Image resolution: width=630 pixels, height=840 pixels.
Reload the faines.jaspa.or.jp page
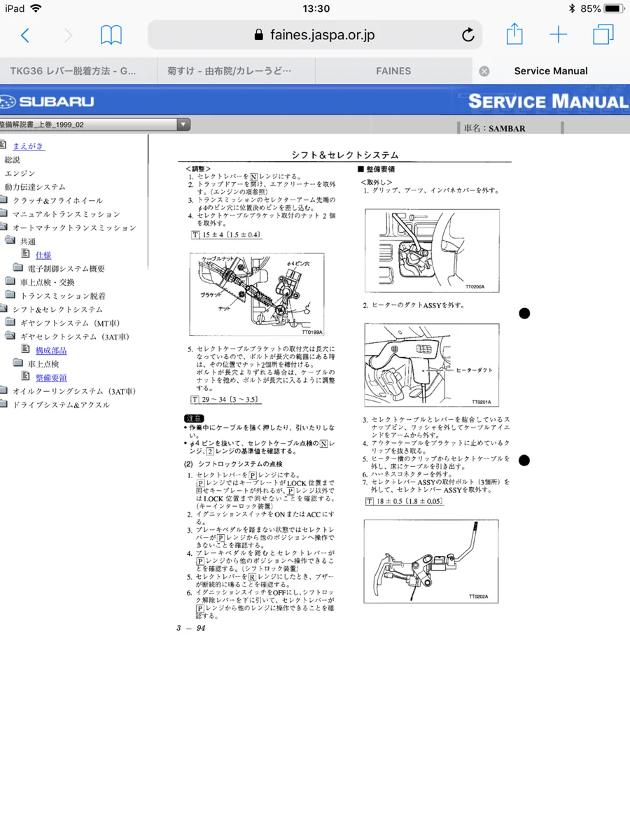(468, 35)
